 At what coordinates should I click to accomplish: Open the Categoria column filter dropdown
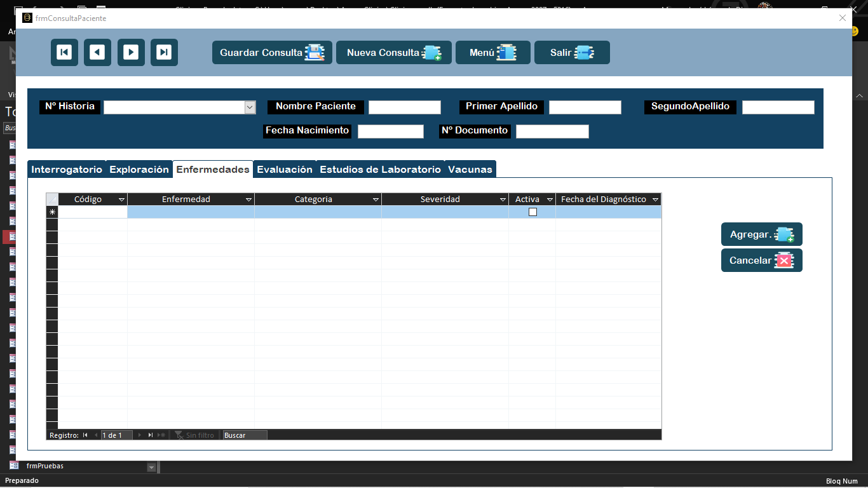pyautogui.click(x=376, y=200)
